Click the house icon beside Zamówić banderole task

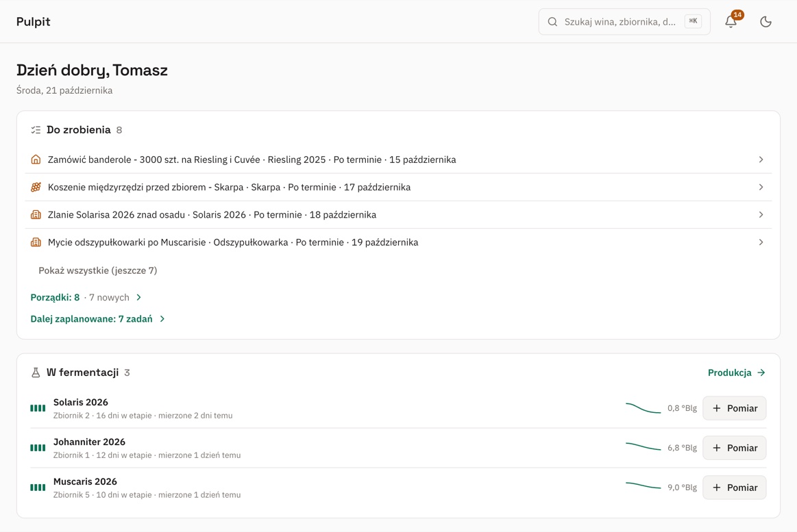click(x=36, y=160)
